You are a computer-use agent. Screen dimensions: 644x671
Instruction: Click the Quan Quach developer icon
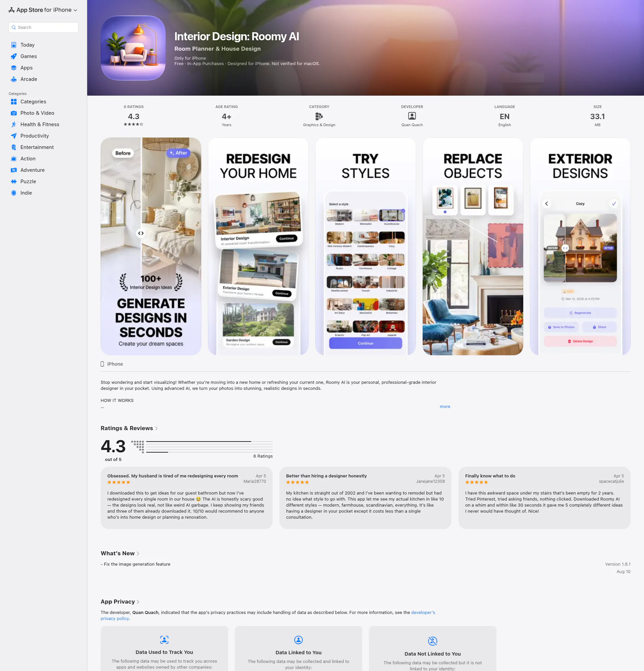412,116
